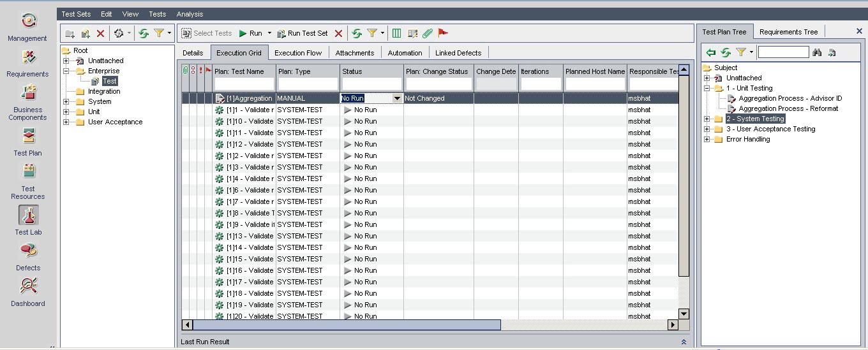Click the binoculars find icon
Viewport: 868px width, 350px height.
click(817, 52)
